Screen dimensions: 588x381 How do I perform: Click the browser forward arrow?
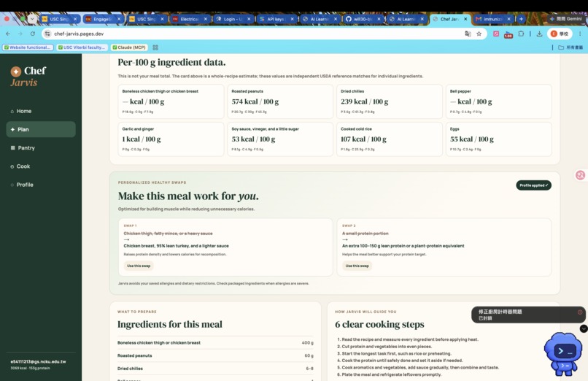click(20, 34)
